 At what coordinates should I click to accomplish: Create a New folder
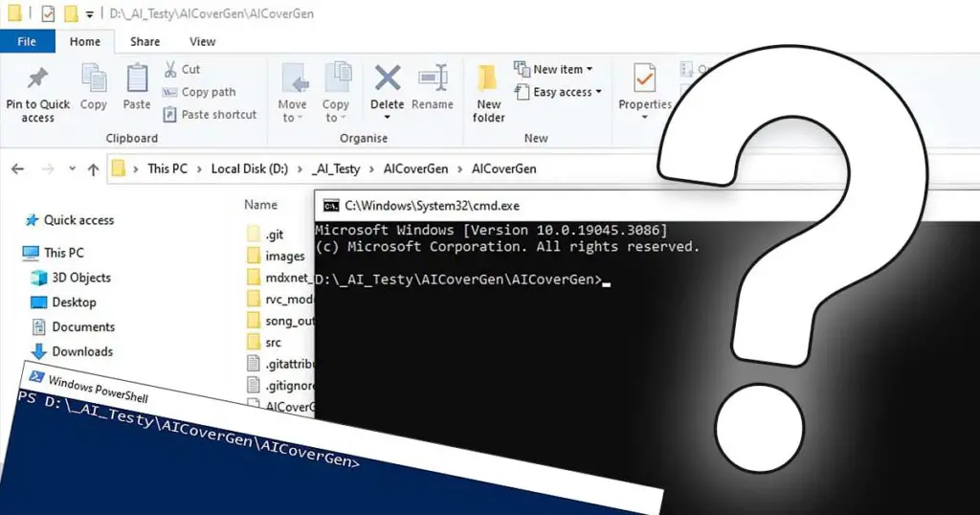click(x=488, y=94)
